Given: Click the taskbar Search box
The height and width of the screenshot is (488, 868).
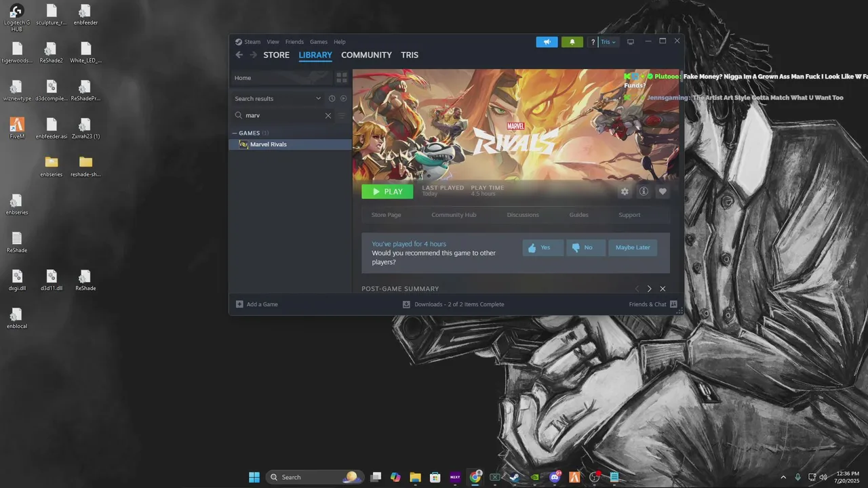Looking at the screenshot, I should click(x=315, y=477).
